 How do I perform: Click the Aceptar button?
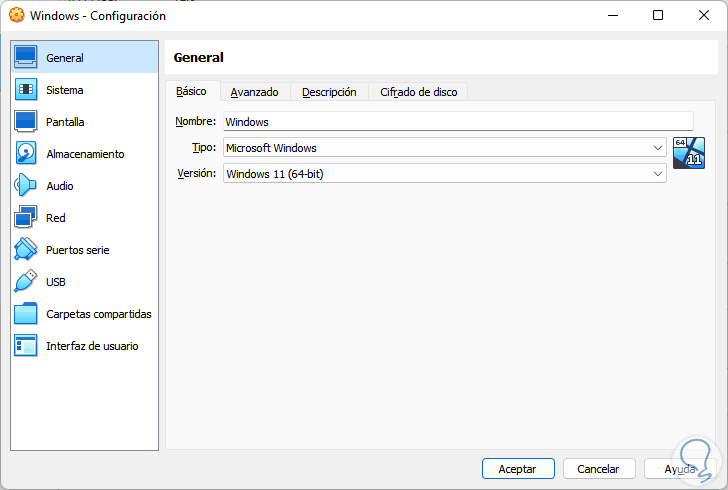click(518, 468)
